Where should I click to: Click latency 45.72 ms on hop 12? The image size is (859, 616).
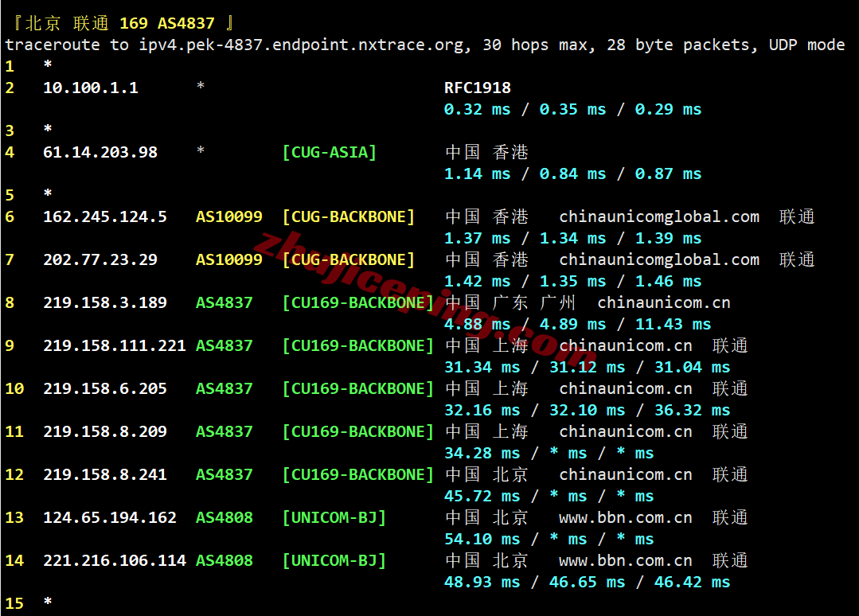coord(482,496)
